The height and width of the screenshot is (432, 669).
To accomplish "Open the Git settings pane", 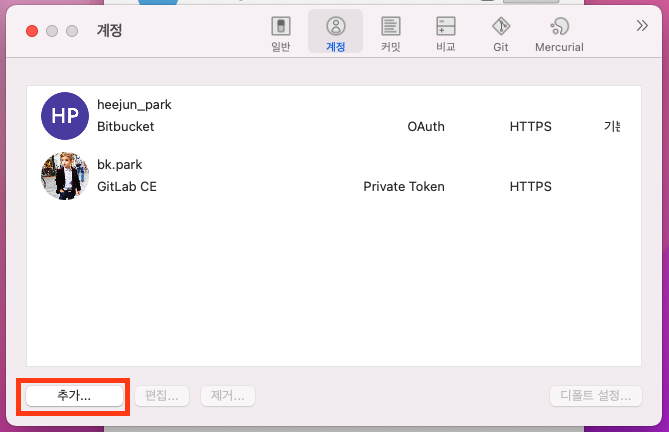I will [501, 34].
